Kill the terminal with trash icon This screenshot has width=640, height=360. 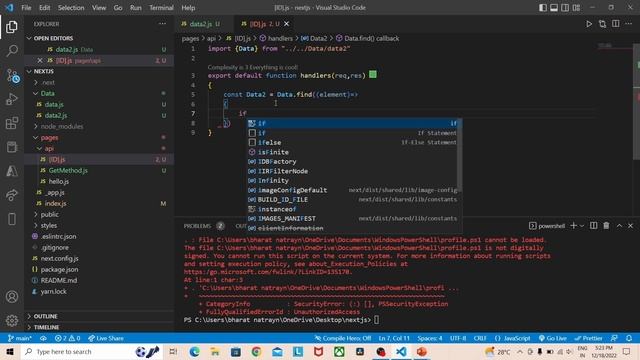click(607, 226)
